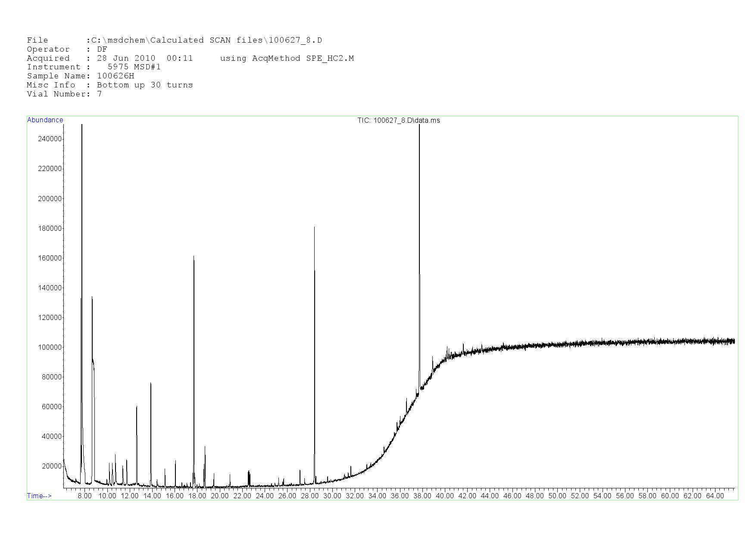Click the 20000 abundance tick label
The width and height of the screenshot is (756, 534).
(52, 466)
